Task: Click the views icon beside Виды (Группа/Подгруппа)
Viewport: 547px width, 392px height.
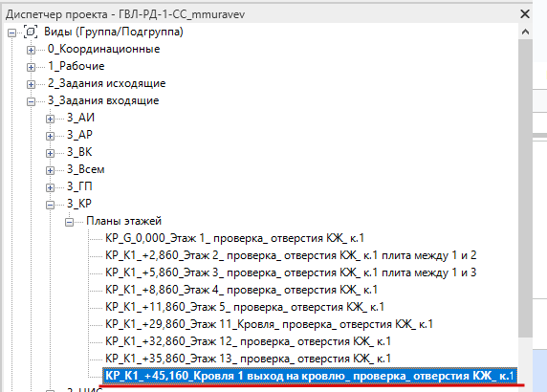Action: tap(31, 32)
